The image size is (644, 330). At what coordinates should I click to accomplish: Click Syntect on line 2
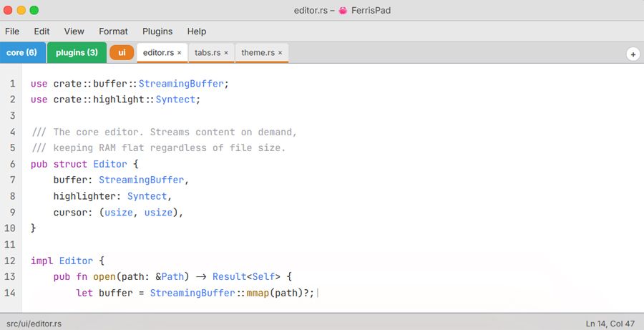pyautogui.click(x=175, y=100)
